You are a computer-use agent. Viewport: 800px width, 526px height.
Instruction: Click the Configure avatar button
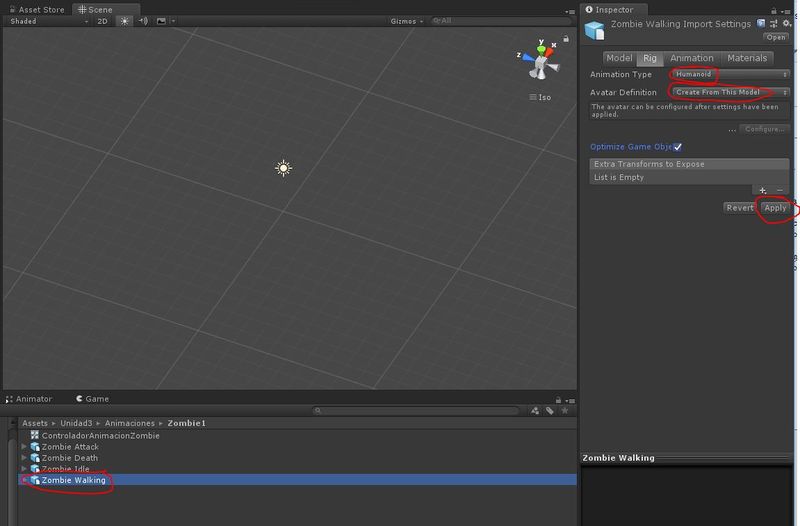tap(764, 129)
